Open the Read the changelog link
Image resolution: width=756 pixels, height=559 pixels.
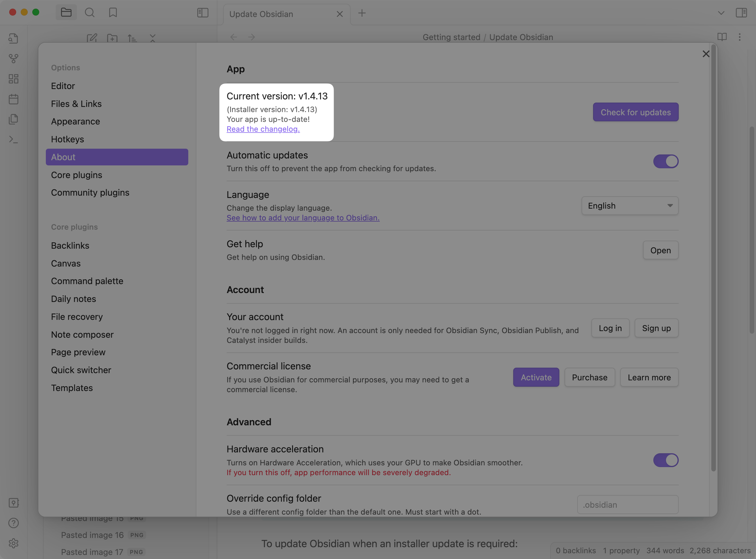click(263, 129)
